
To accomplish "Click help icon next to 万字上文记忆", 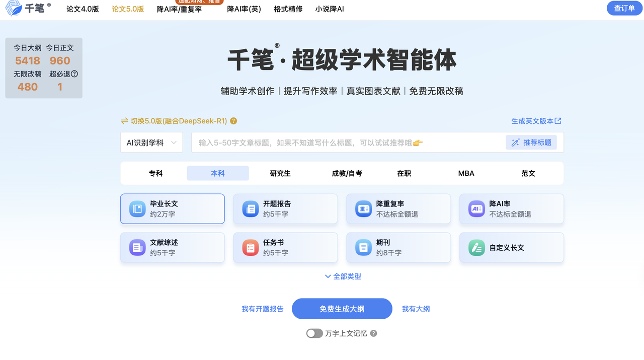I will click(373, 333).
